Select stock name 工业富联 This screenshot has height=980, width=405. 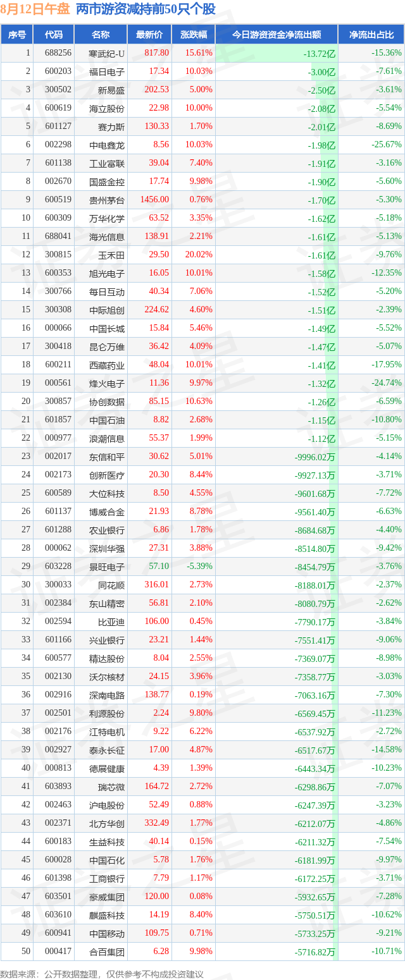click(x=107, y=164)
